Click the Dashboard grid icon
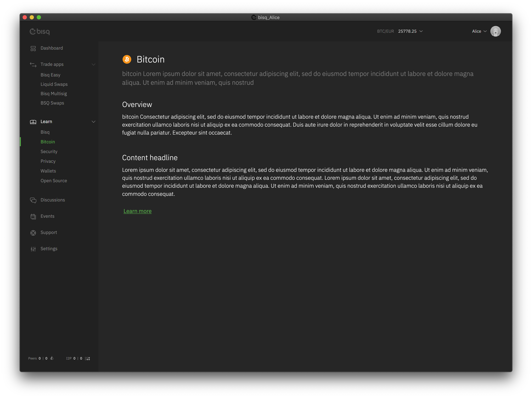The width and height of the screenshot is (532, 398). coord(33,48)
